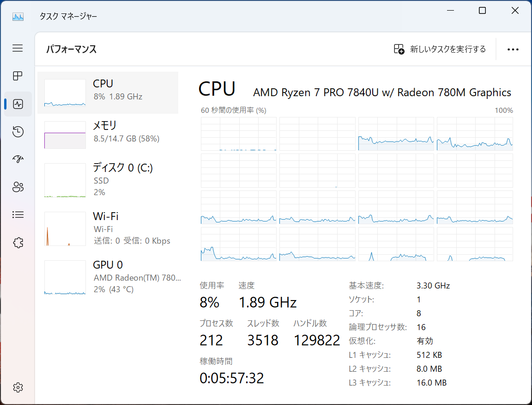This screenshot has height=405, width=532.
Task: Open the Details list icon
Action: (18, 215)
